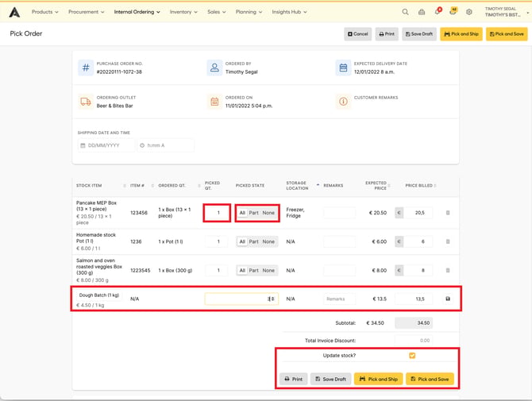Viewport: 532px width, 401px height.
Task: Expand the Sales menu
Action: [217, 12]
